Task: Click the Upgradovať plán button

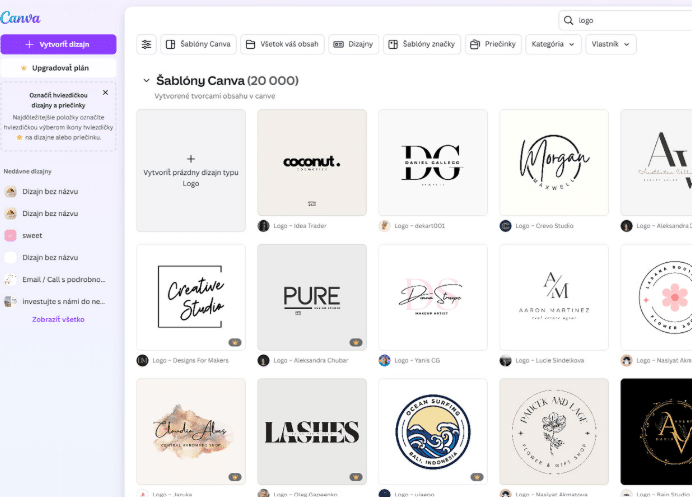Action: (58, 68)
